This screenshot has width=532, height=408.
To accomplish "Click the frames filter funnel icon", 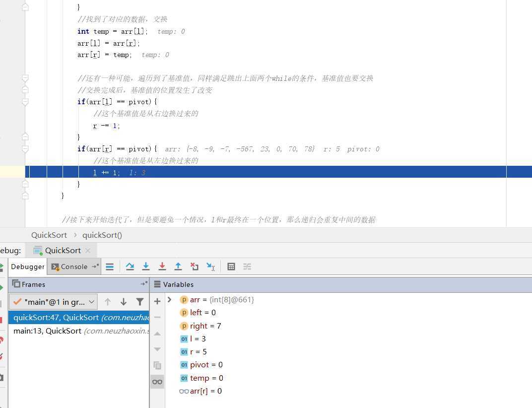I will tap(140, 302).
